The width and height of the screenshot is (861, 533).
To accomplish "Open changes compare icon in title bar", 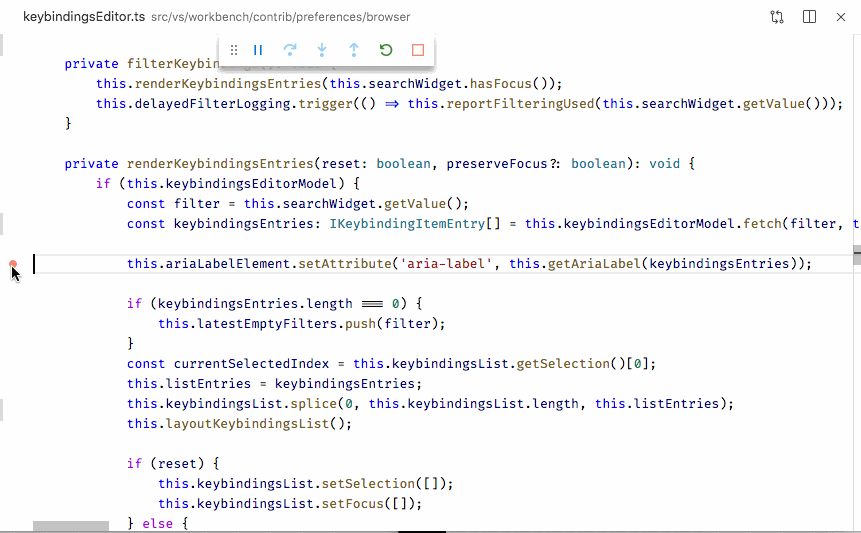I will [777, 17].
